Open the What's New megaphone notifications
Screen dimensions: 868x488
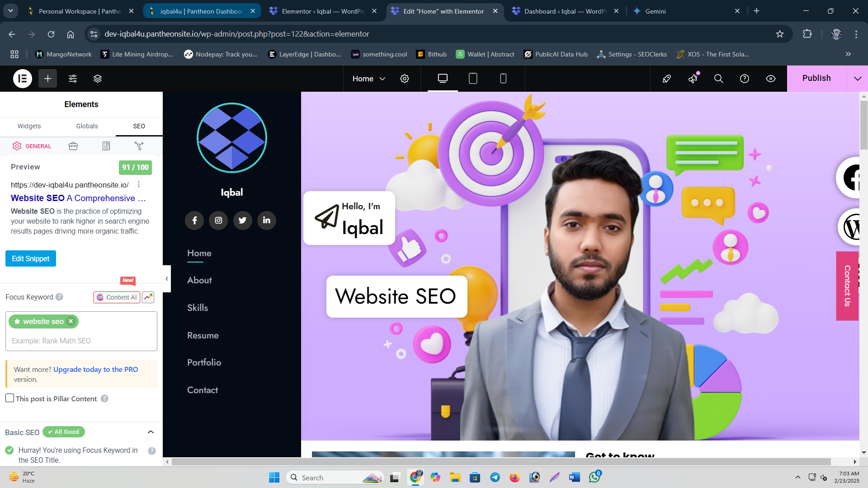coord(693,78)
